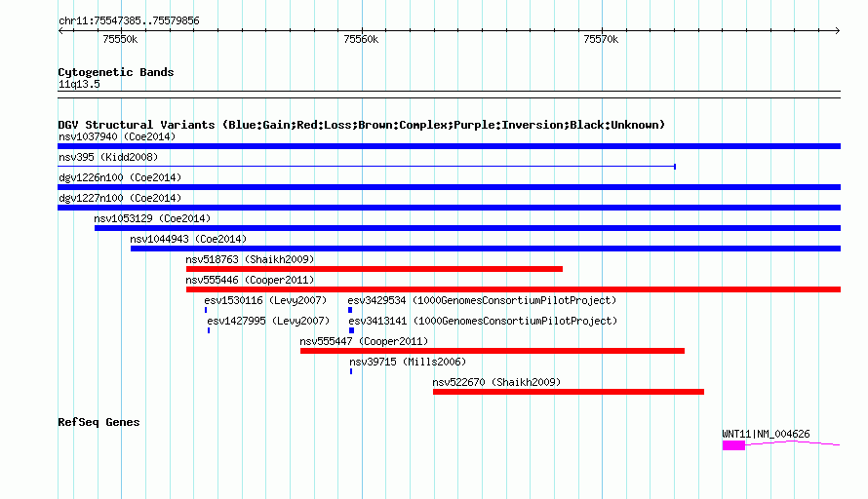This screenshot has width=868, height=499.
Task: Click the WNT11|NM_004626 gene label
Action: pos(766,435)
